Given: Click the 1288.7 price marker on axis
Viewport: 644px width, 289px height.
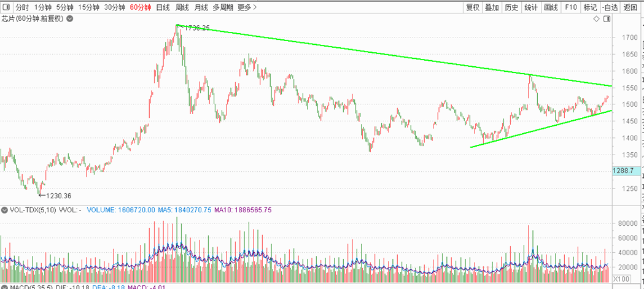Looking at the screenshot, I should (625, 171).
